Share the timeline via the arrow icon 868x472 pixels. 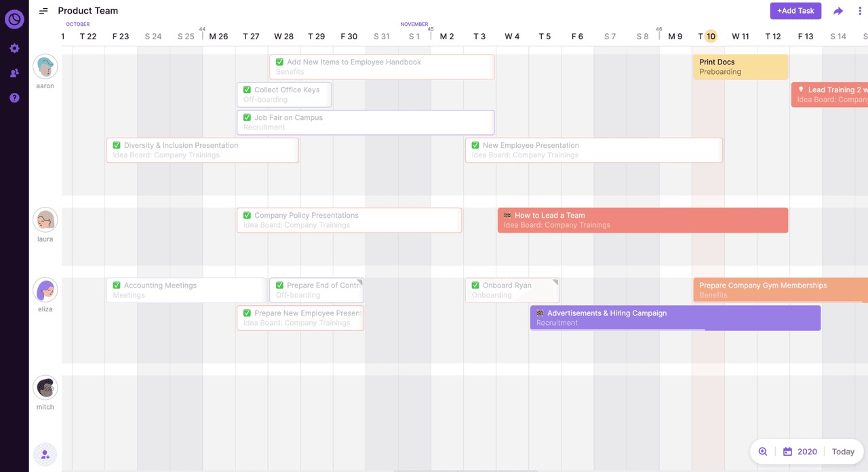coord(837,11)
